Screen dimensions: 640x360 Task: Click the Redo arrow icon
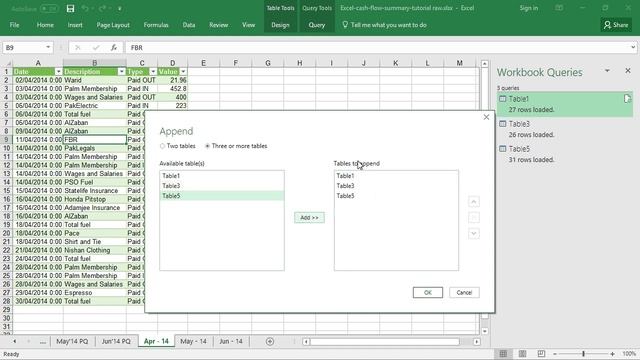[x=102, y=9]
